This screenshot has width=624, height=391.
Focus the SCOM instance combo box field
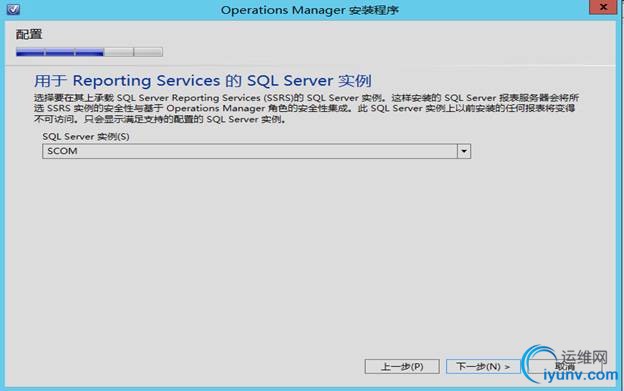click(x=250, y=151)
